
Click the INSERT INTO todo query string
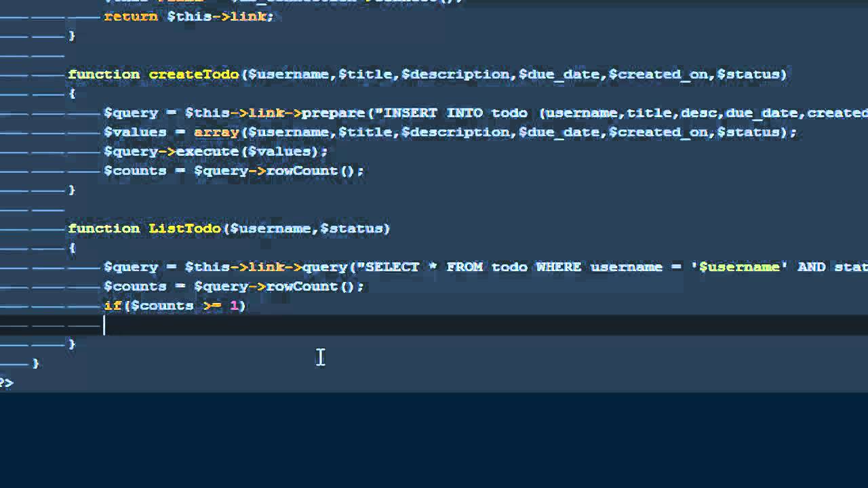[x=623, y=113]
